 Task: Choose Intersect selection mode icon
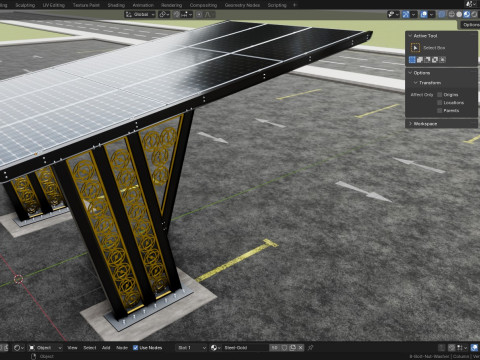point(442,60)
